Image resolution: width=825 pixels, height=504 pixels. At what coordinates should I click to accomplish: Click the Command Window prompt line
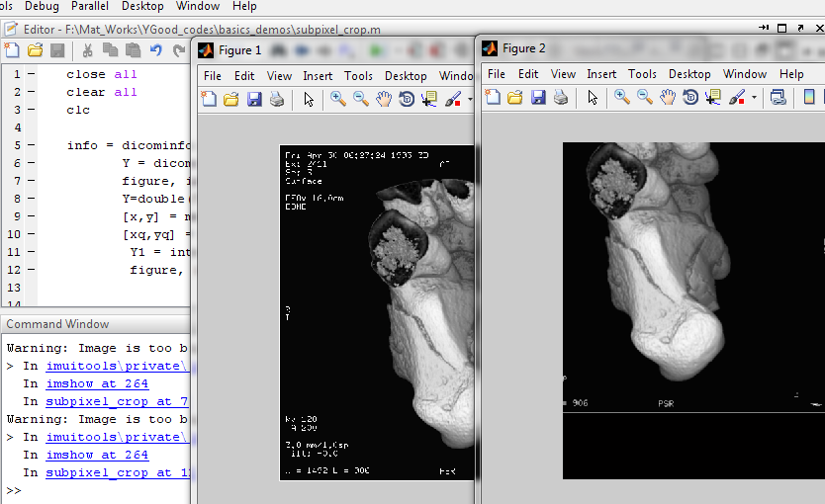tap(97, 490)
